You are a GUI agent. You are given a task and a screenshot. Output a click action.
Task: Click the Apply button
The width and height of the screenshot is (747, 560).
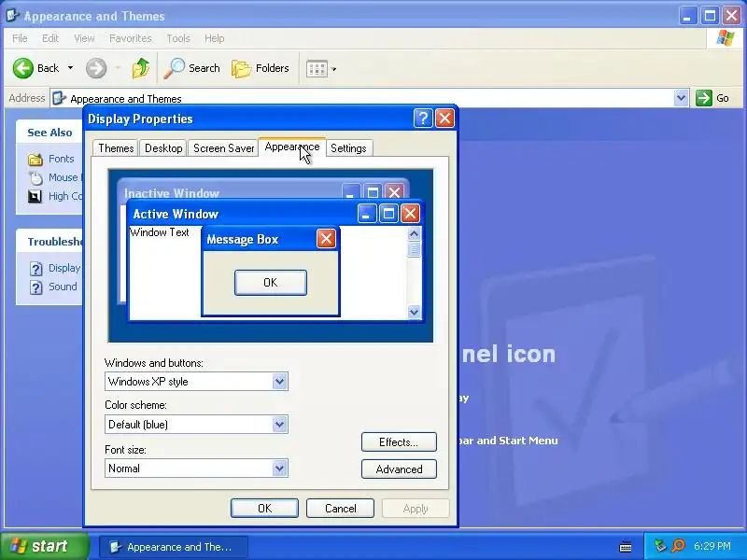(x=416, y=508)
